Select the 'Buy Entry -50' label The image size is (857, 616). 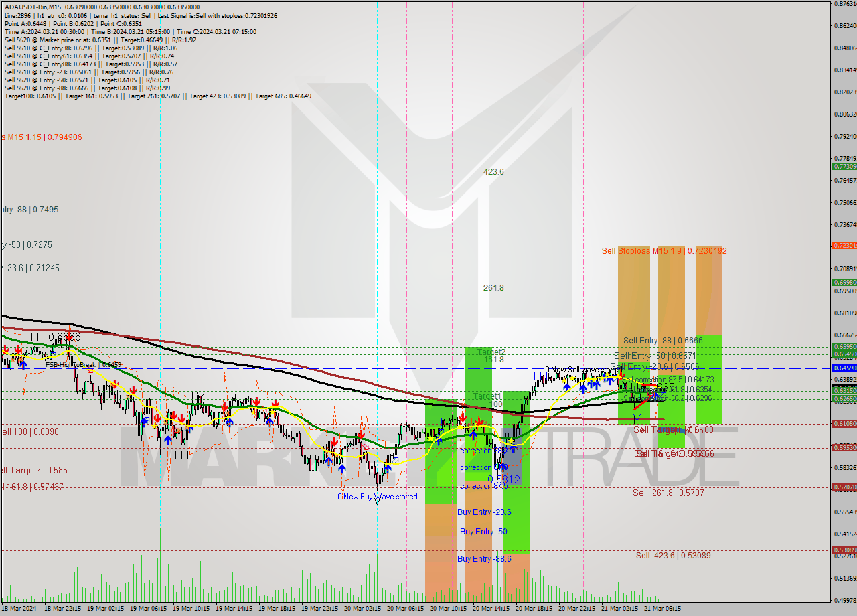(x=483, y=532)
